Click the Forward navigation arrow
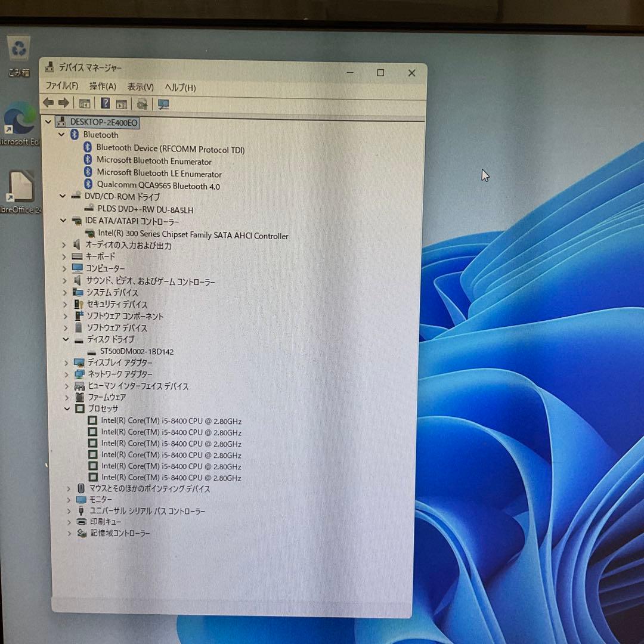Image resolution: width=644 pixels, height=644 pixels. [x=65, y=103]
